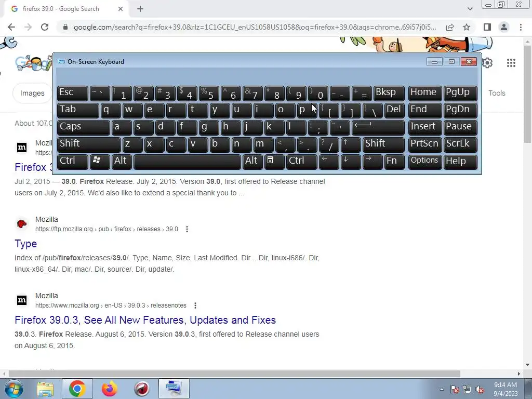Click the Home key on keyboard
The width and height of the screenshot is (532, 399).
[x=425, y=94]
